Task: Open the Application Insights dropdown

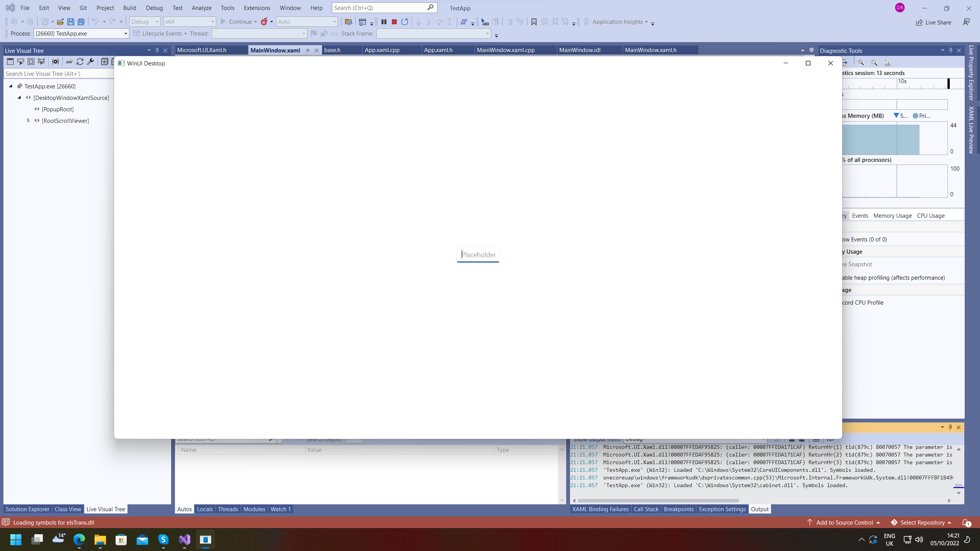Action: pos(616,22)
